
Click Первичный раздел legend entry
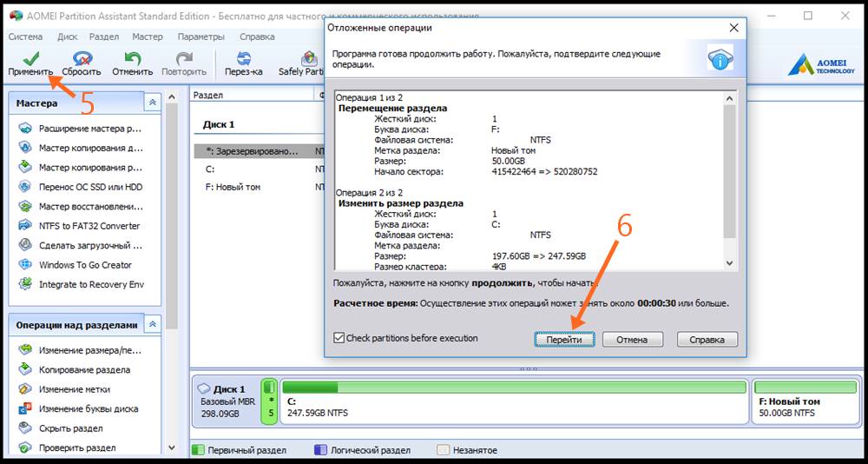pos(240,450)
